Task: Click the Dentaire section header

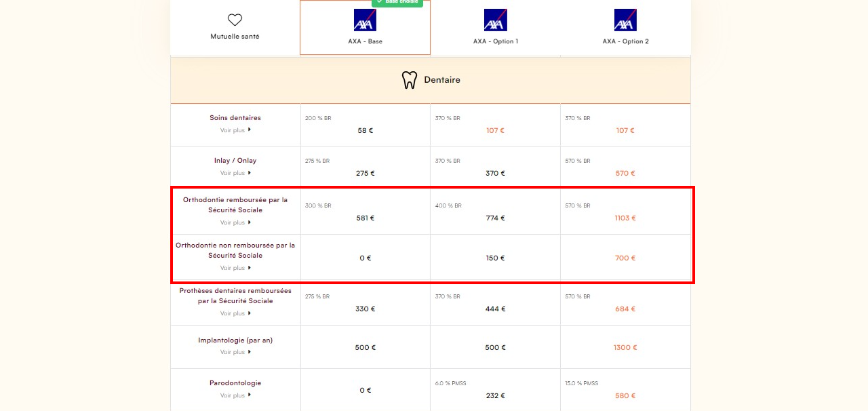Action: click(x=431, y=80)
